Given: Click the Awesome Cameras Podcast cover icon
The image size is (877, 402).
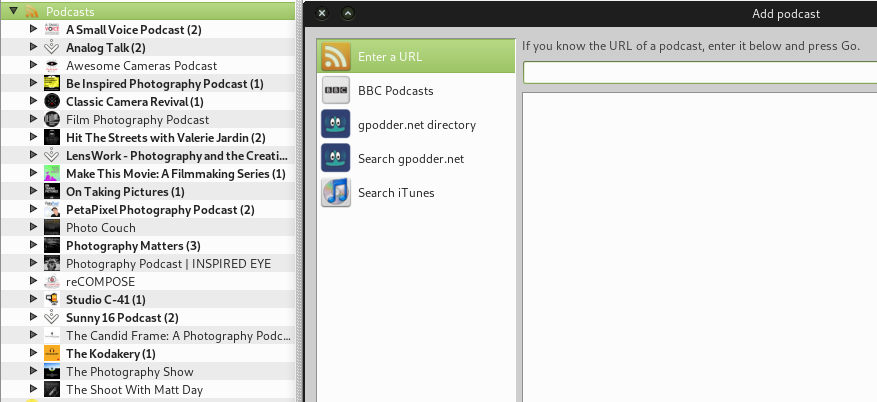Looking at the screenshot, I should click(x=51, y=65).
